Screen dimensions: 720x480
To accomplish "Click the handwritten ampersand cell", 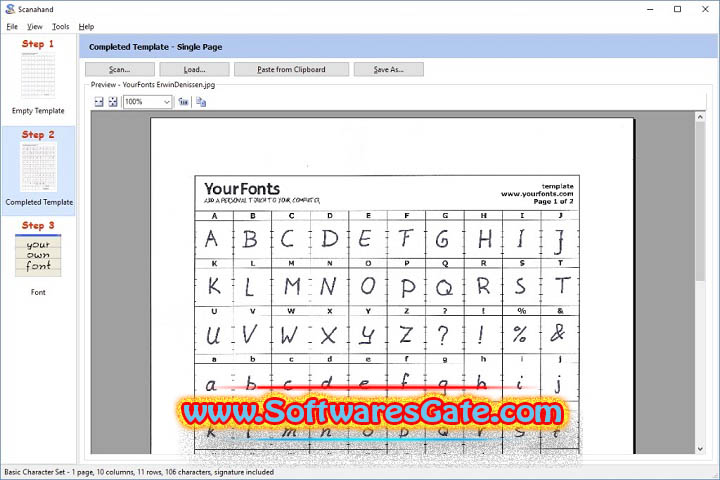I will coord(560,334).
